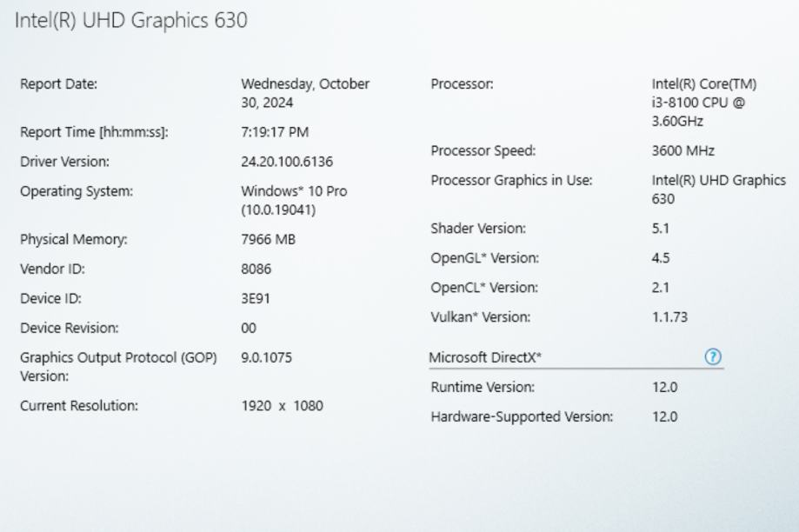Select the Physical Memory value 7966 MB
The height and width of the screenshot is (532, 799).
coord(268,240)
